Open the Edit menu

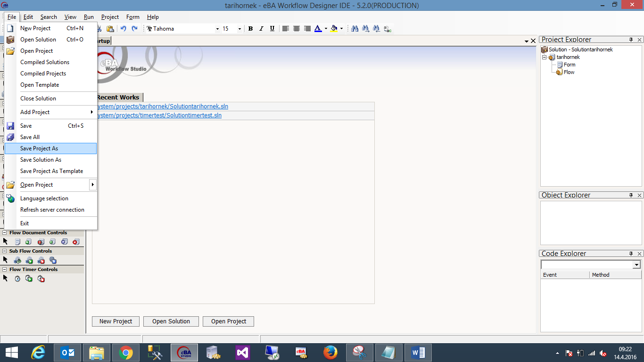point(28,17)
